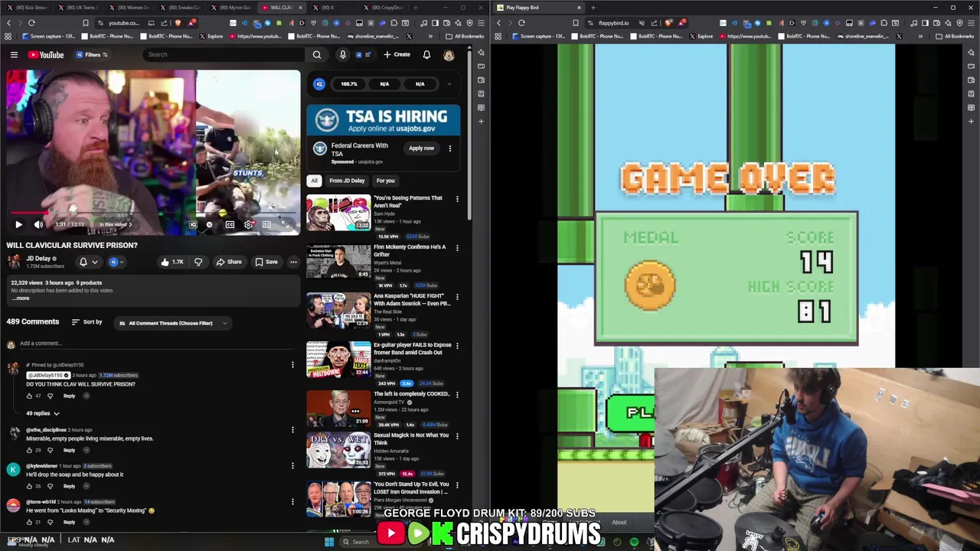Click the YouTube search magnifier icon
The height and width of the screenshot is (551, 980).
click(x=317, y=54)
